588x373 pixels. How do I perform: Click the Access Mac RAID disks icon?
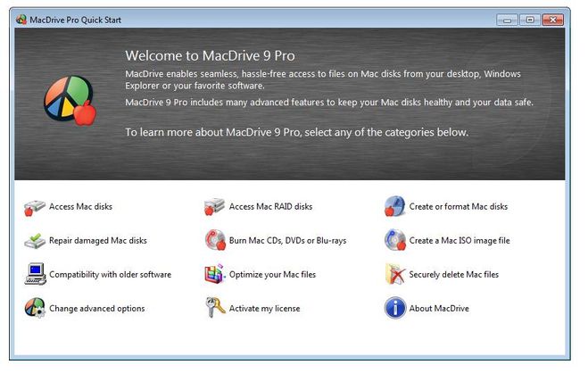pos(214,207)
